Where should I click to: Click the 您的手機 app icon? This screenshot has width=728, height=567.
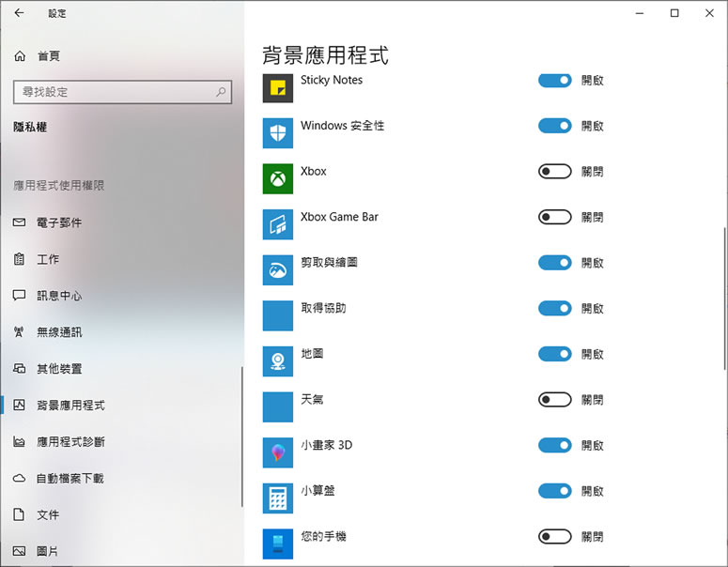[278, 544]
